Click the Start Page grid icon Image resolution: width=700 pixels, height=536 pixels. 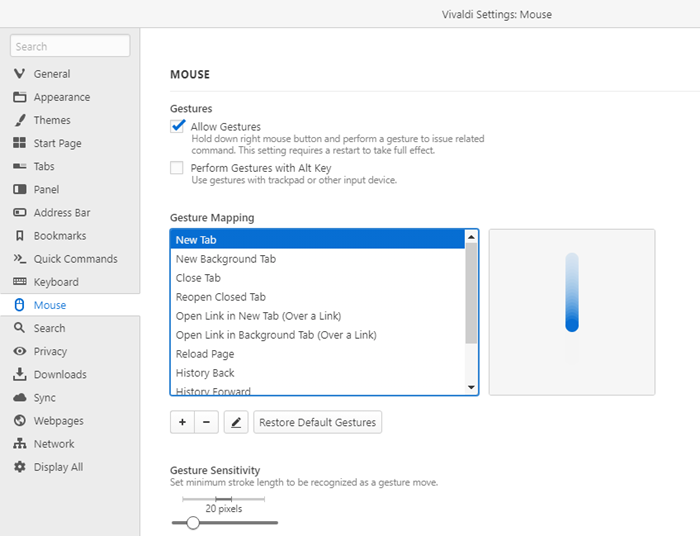(19, 143)
